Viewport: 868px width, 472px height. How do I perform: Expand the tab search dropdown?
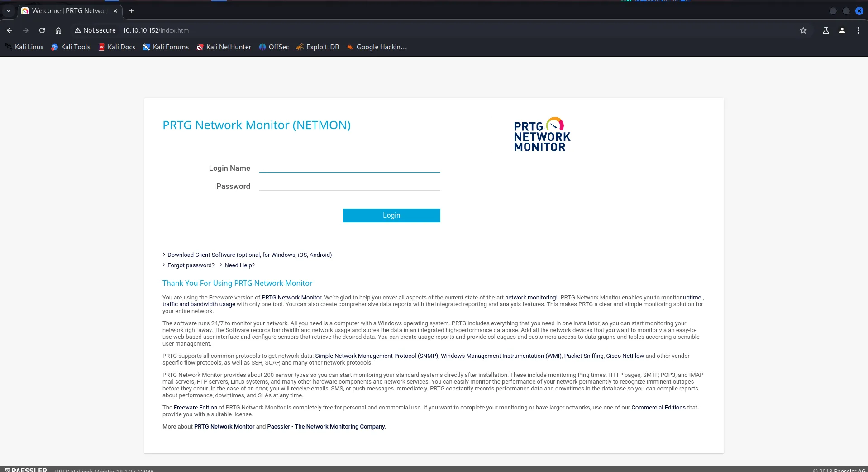pos(9,11)
